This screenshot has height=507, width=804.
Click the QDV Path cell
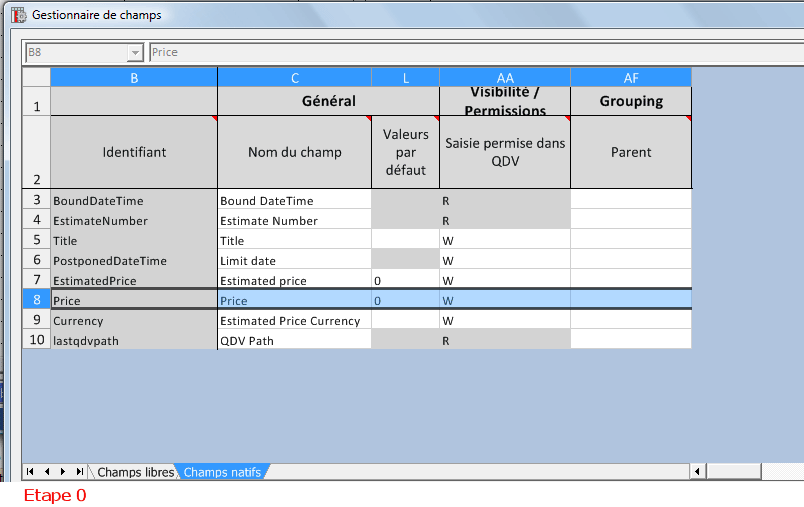[295, 340]
